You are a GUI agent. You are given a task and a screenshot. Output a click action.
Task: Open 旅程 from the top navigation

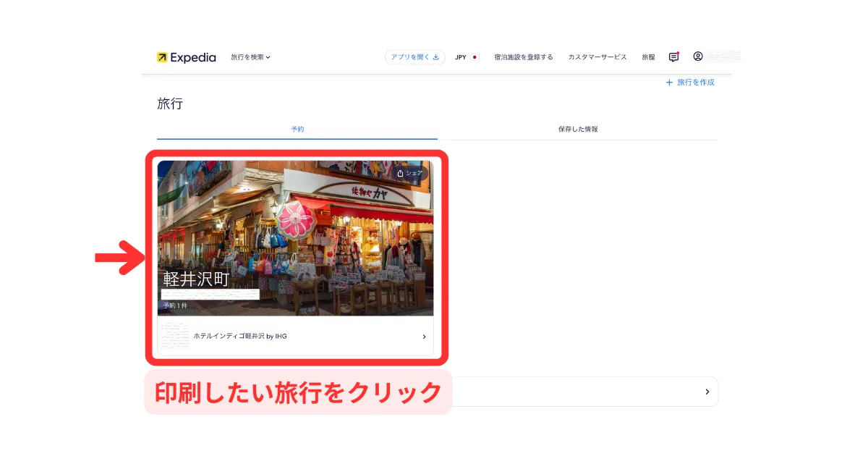pyautogui.click(x=648, y=57)
